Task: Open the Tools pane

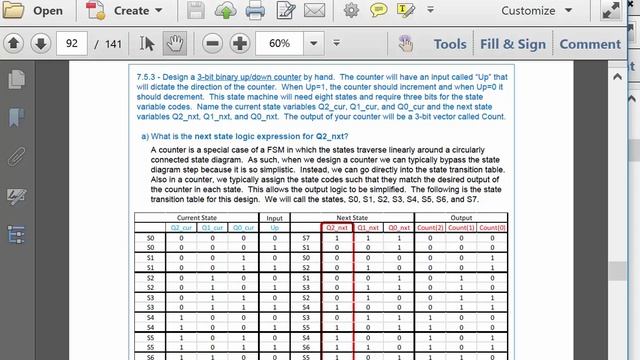Action: [x=450, y=44]
